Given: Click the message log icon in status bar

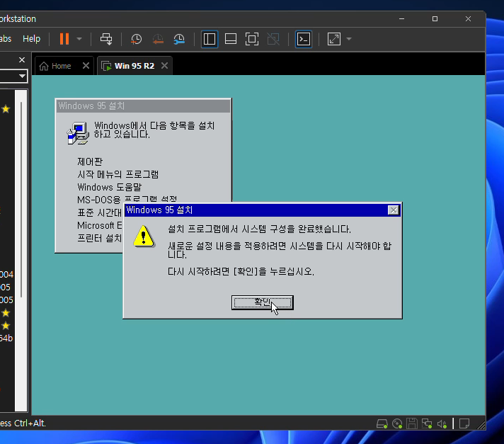Looking at the screenshot, I should [x=464, y=423].
